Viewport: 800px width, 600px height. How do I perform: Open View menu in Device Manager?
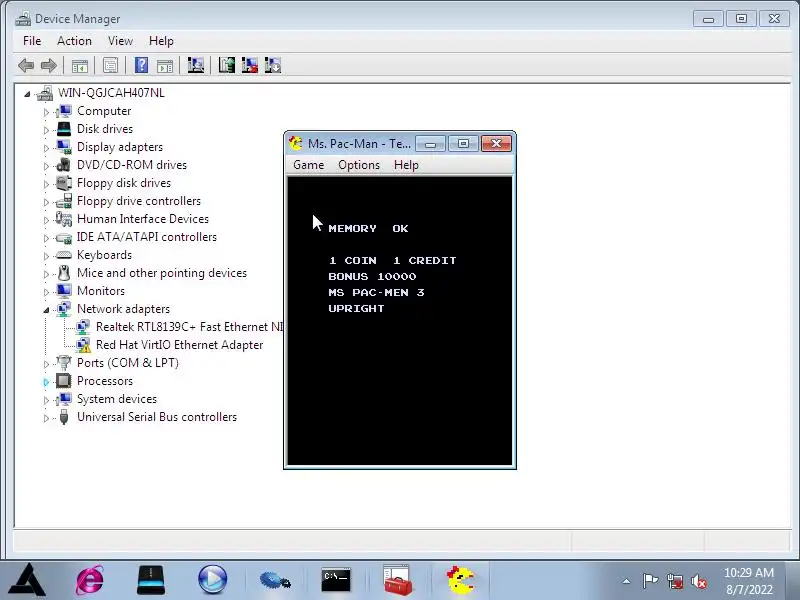[120, 41]
